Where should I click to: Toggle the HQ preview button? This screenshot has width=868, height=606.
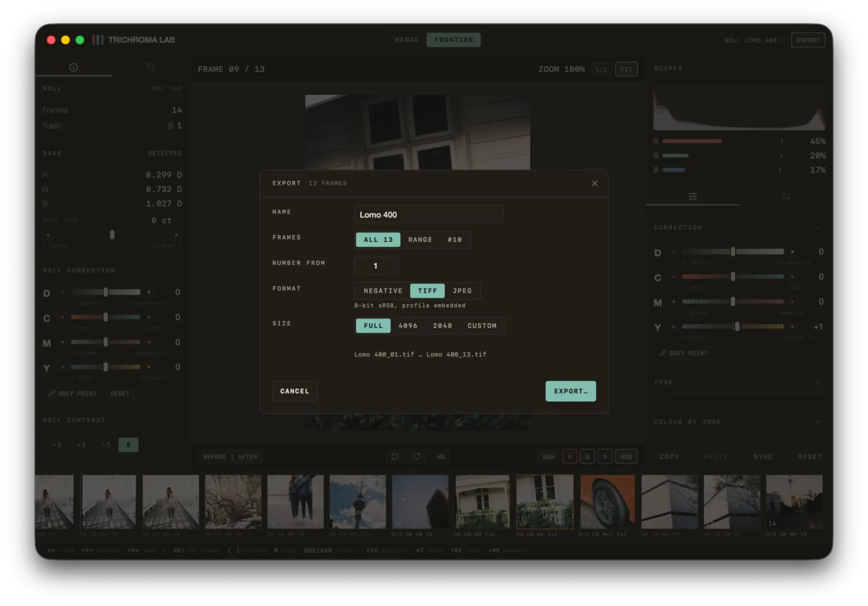(x=441, y=457)
